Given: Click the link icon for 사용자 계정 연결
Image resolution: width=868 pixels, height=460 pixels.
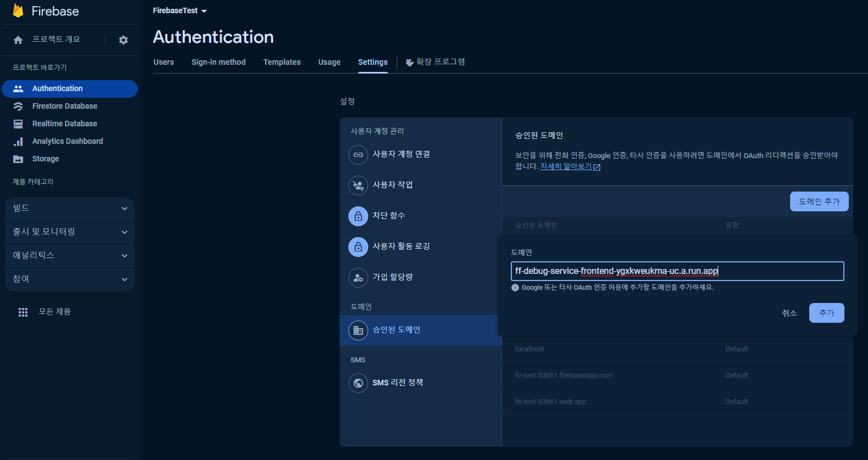Looking at the screenshot, I should point(358,155).
